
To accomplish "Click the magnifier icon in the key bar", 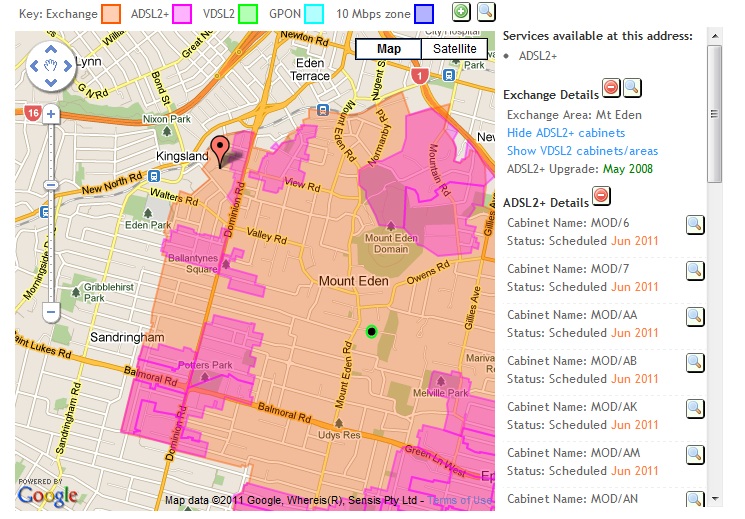I will (486, 12).
